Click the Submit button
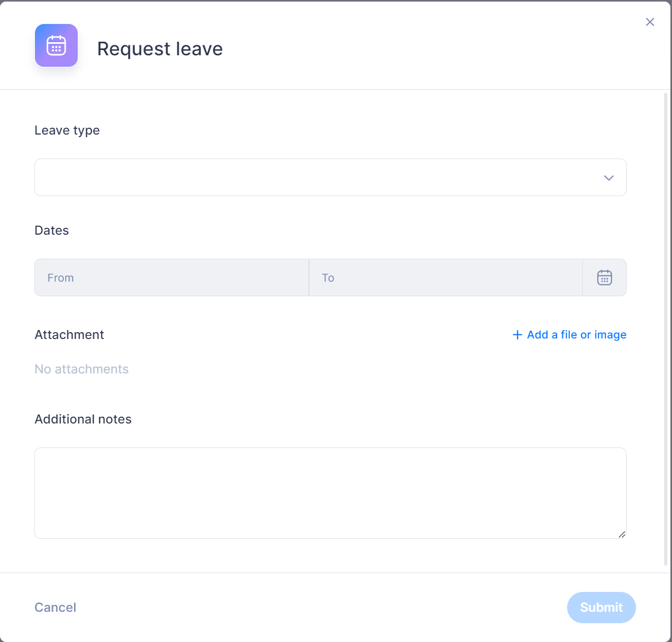Image resolution: width=672 pixels, height=642 pixels. coord(602,608)
